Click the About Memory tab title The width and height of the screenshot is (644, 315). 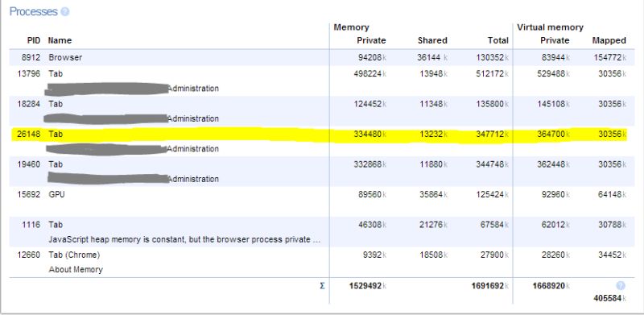tap(76, 270)
